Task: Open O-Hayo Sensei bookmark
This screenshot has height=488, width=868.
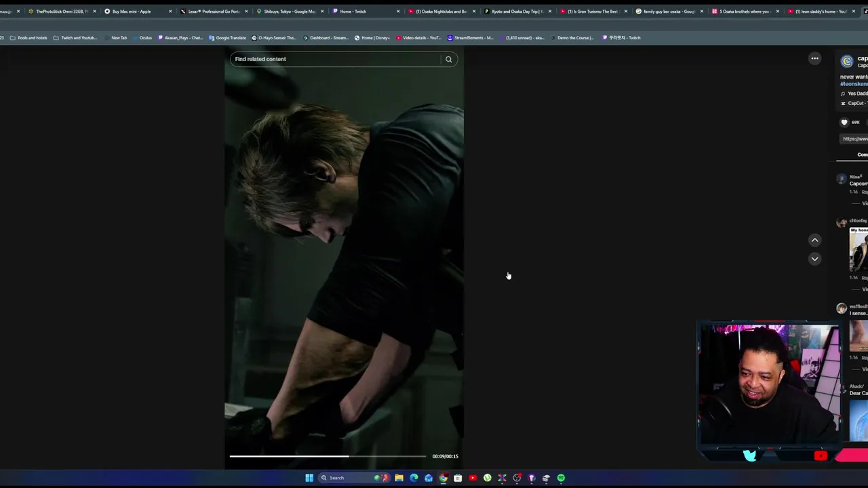Action: pyautogui.click(x=274, y=38)
